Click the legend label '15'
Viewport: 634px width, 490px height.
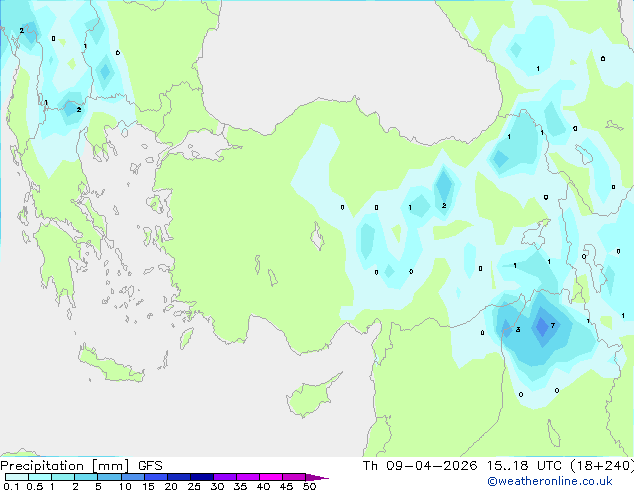pos(148,486)
